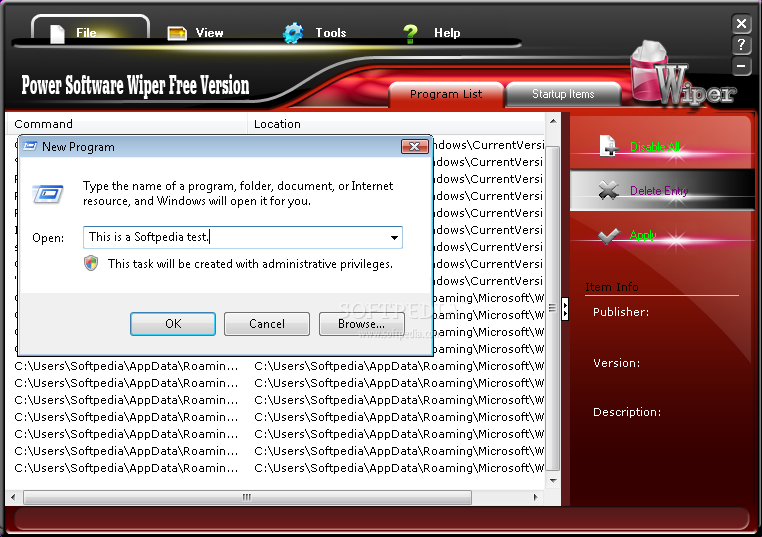Viewport: 762px width, 537px height.
Task: Click the Apply checkmark icon
Action: pos(608,236)
